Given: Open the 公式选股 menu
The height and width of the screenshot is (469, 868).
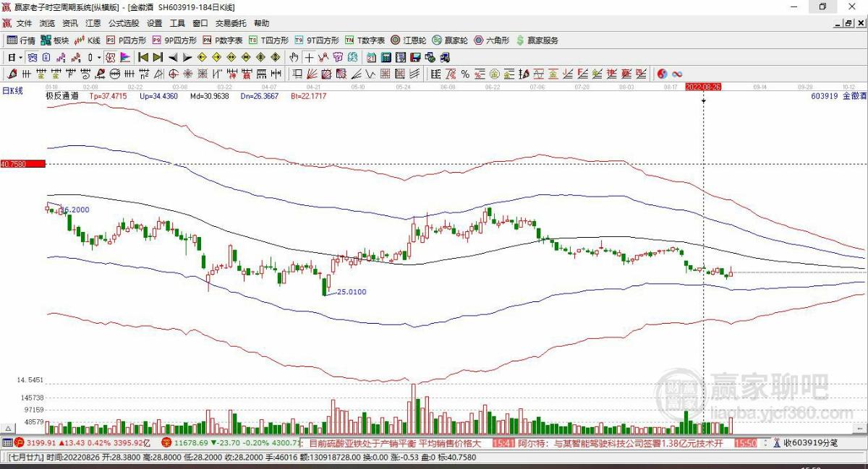Looking at the screenshot, I should pos(124,23).
